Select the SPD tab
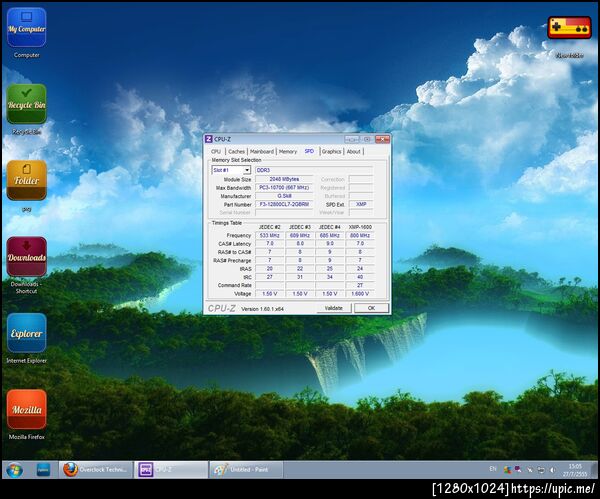 309,151
